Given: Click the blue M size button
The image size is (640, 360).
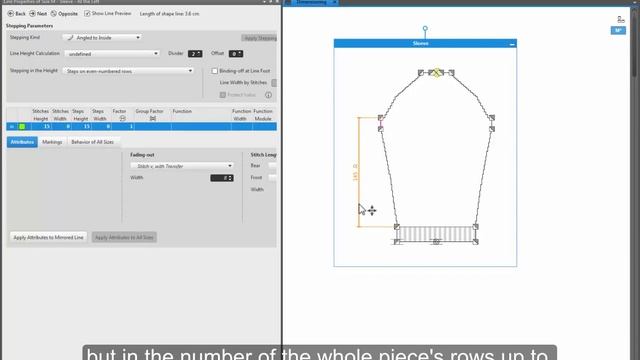Looking at the screenshot, I should 618,31.
